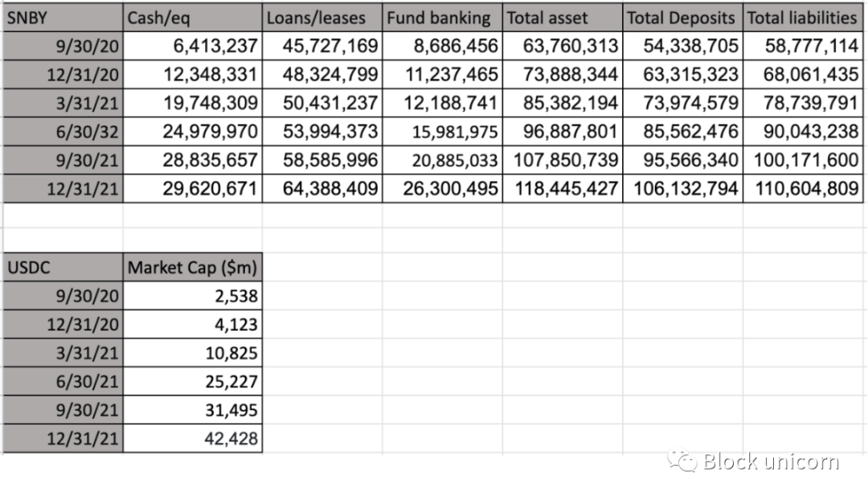Image resolution: width=868 pixels, height=497 pixels.
Task: Select the cell containing 95,566,340
Action: pyautogui.click(x=682, y=161)
